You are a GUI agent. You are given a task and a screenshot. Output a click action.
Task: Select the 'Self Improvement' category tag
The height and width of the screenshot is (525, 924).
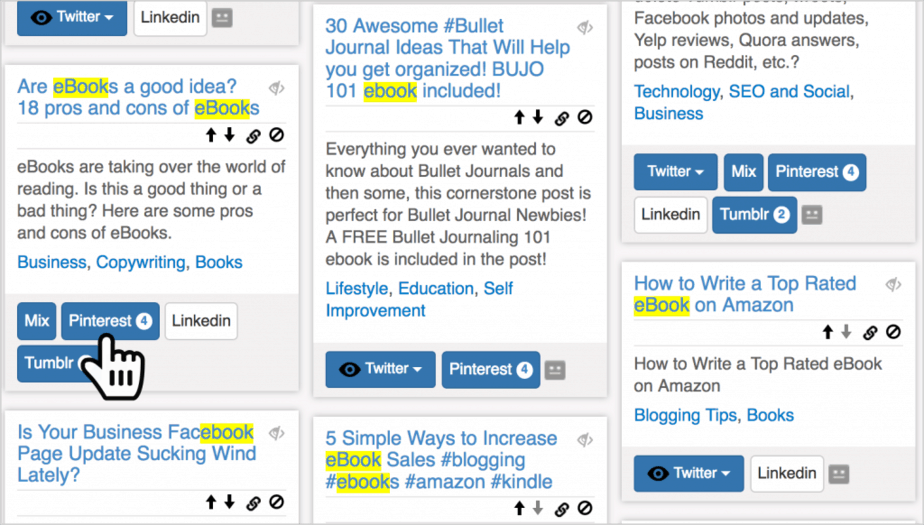[419, 299]
